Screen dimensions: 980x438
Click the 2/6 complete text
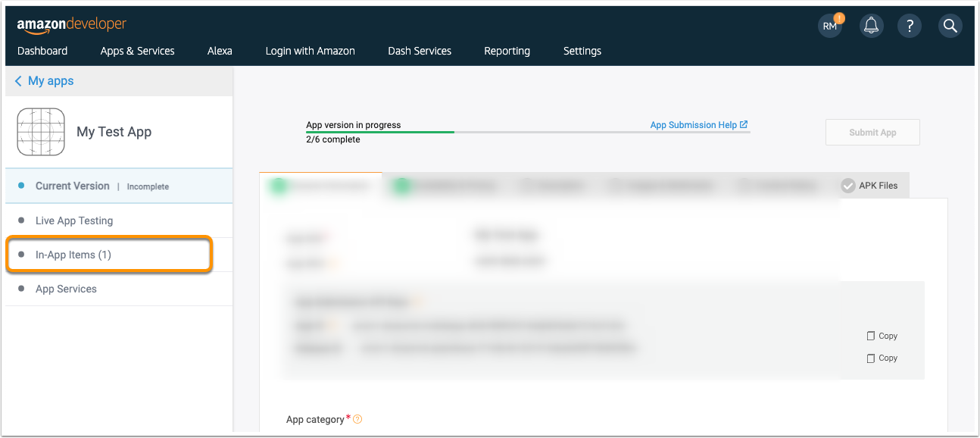coord(333,139)
